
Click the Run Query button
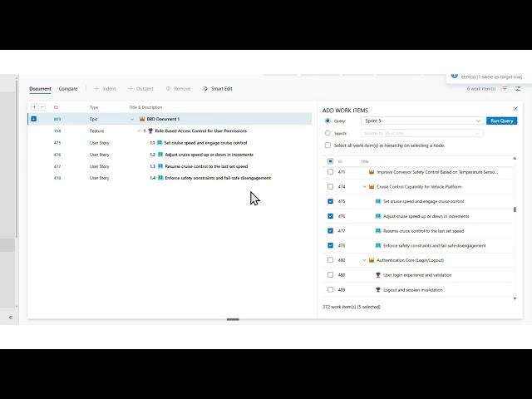click(501, 121)
